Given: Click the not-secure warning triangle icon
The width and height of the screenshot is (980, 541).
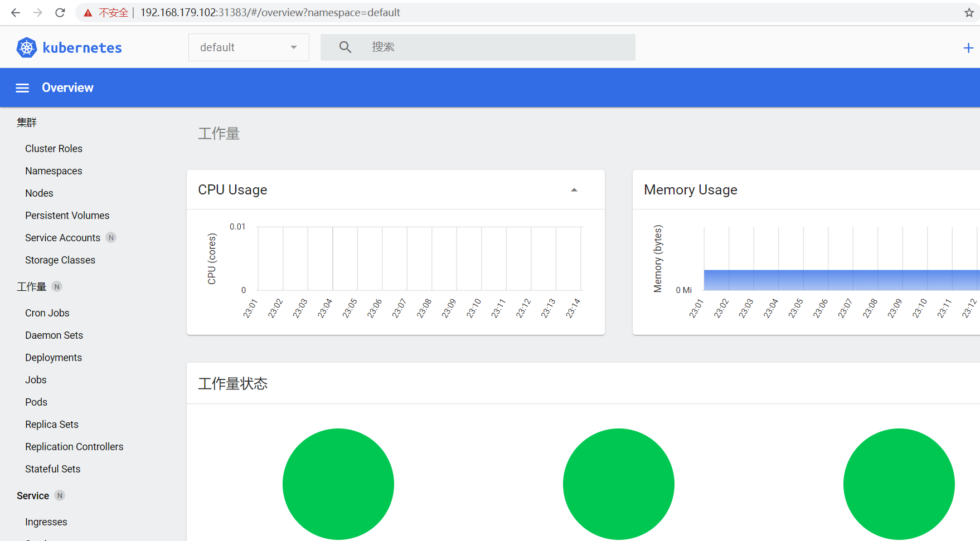Looking at the screenshot, I should (x=88, y=13).
